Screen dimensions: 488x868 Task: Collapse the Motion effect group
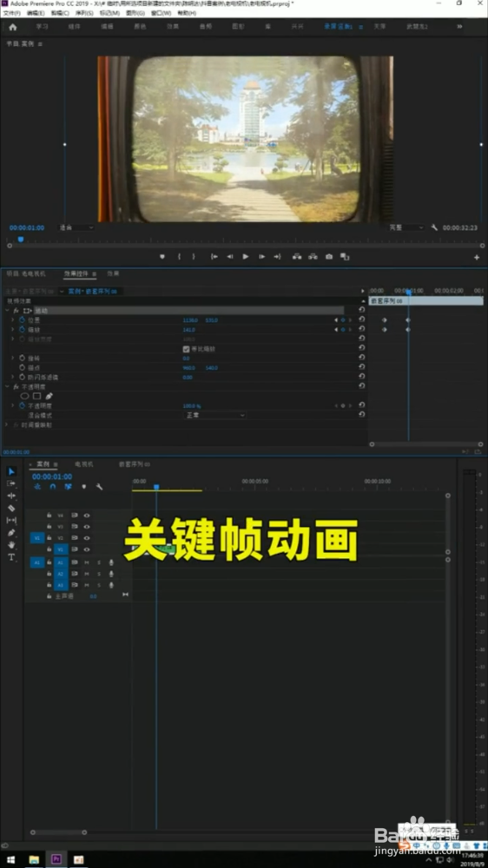[x=7, y=311]
